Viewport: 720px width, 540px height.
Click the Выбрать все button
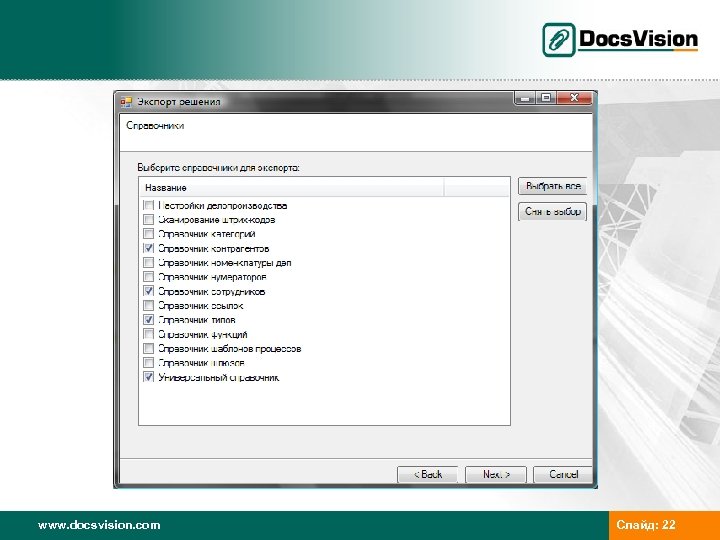click(553, 186)
